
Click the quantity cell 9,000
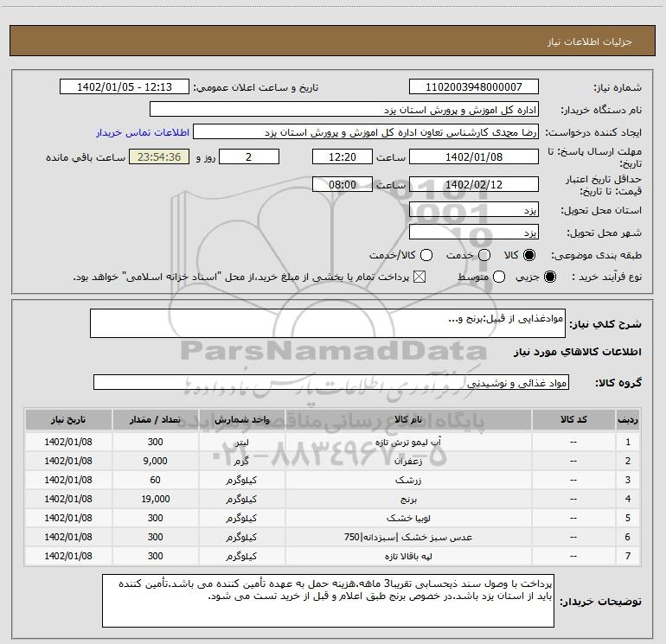click(x=155, y=461)
